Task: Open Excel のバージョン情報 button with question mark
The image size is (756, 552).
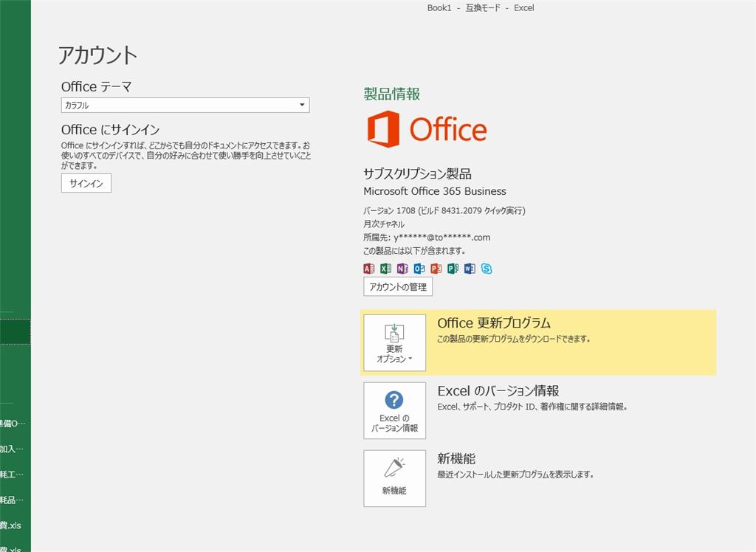Action: 394,411
